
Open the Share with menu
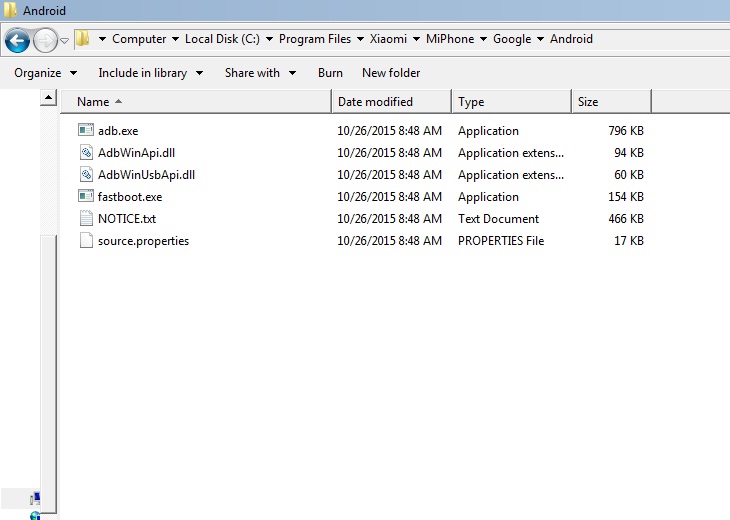pyautogui.click(x=260, y=73)
